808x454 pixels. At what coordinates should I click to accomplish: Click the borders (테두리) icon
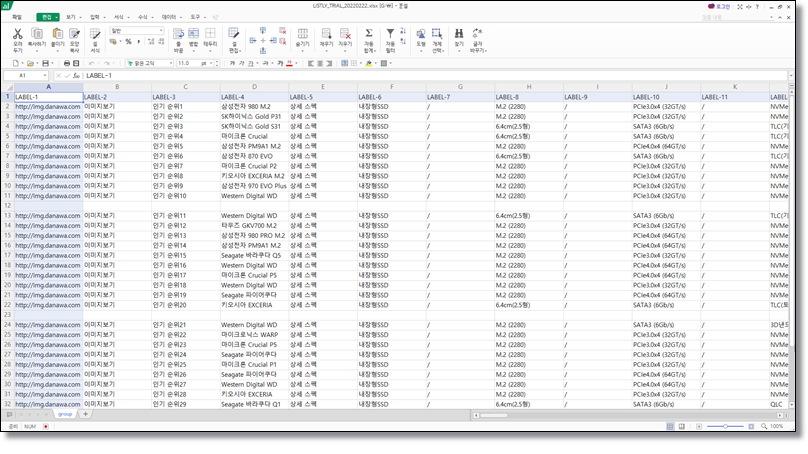(x=210, y=34)
